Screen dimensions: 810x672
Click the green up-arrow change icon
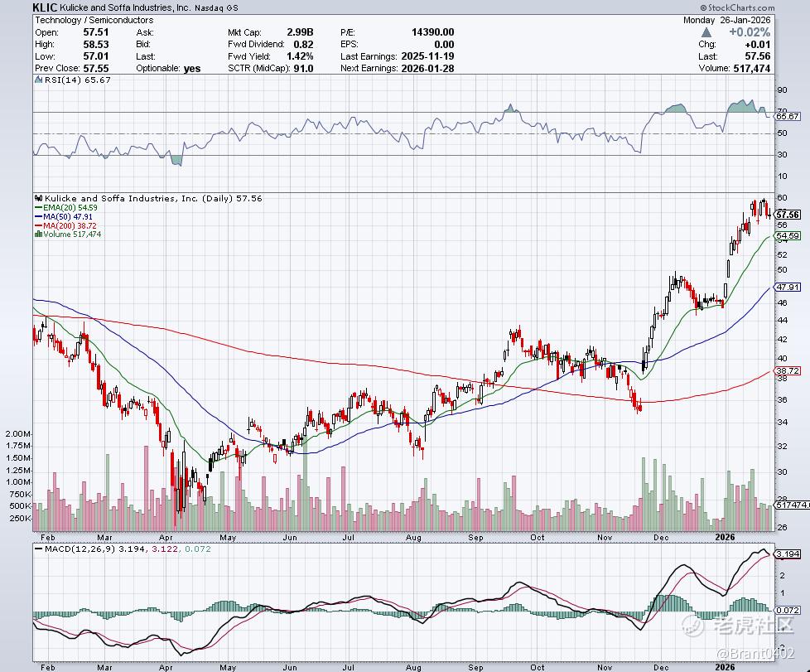pos(706,32)
